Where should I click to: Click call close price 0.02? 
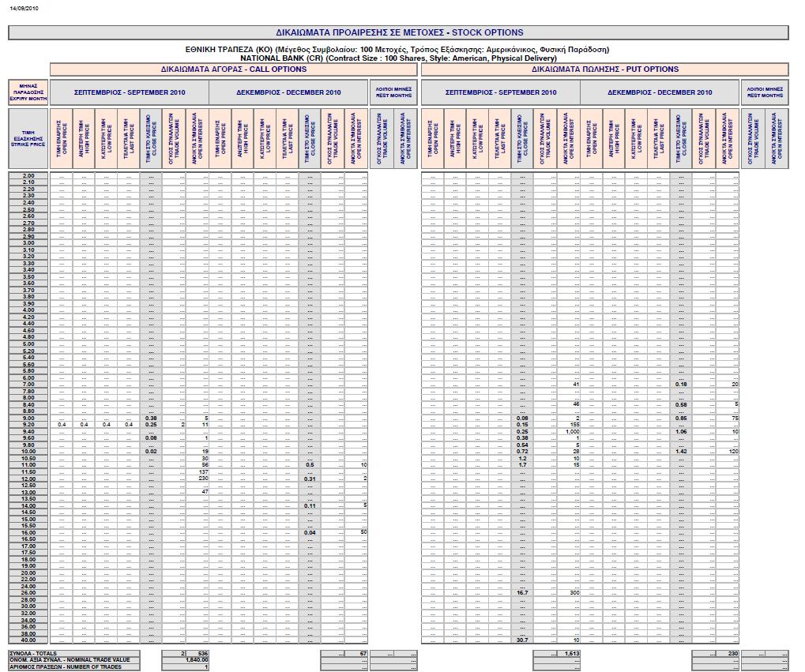151,451
